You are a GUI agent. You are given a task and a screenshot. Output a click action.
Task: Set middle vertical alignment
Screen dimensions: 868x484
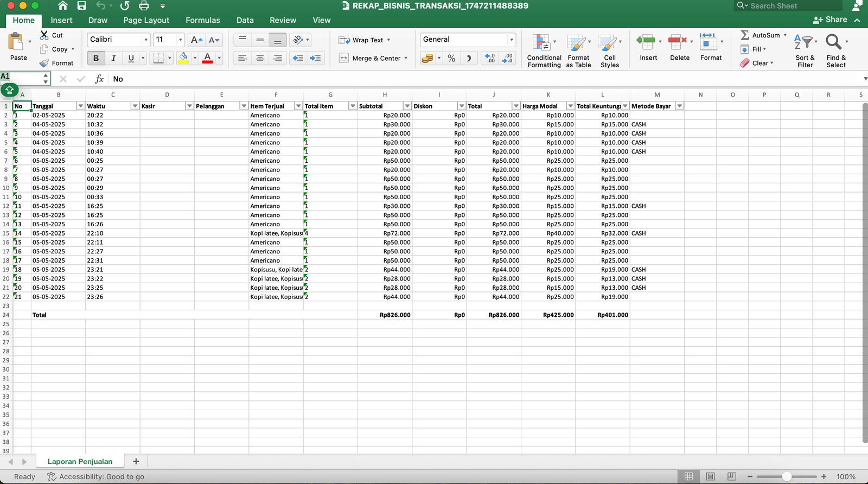260,40
